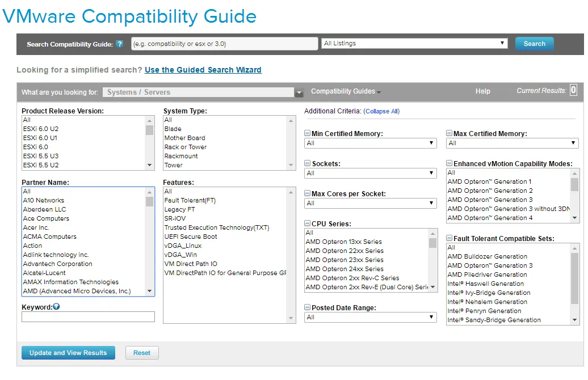Open the Compatibility Guides menu
588x380 pixels.
point(346,91)
